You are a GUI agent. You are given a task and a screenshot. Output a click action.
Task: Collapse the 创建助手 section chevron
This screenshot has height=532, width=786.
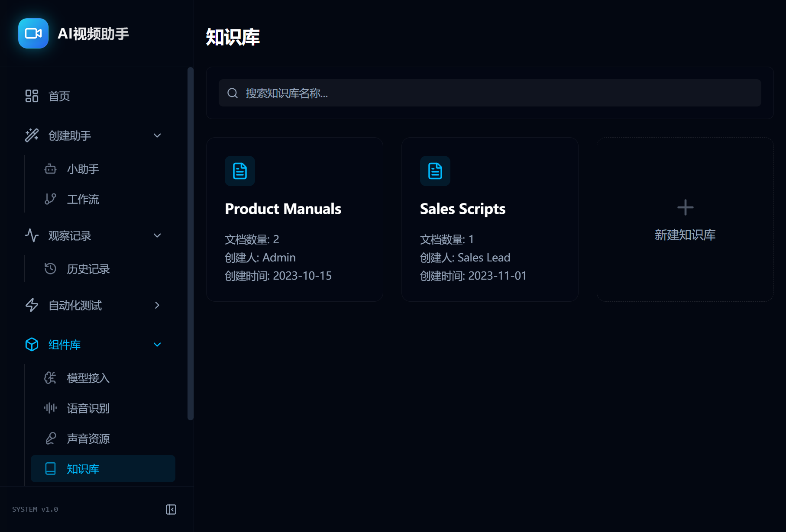click(x=157, y=135)
